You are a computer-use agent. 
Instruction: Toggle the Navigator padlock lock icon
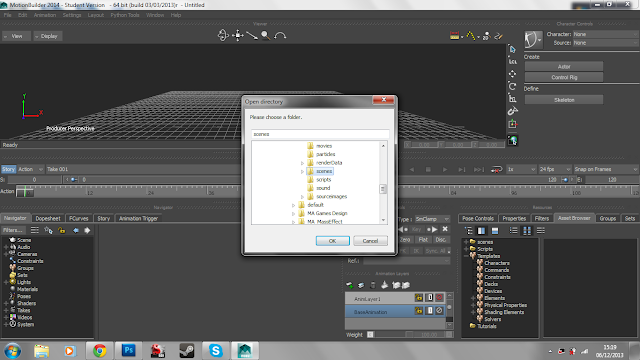pyautogui.click(x=62, y=231)
